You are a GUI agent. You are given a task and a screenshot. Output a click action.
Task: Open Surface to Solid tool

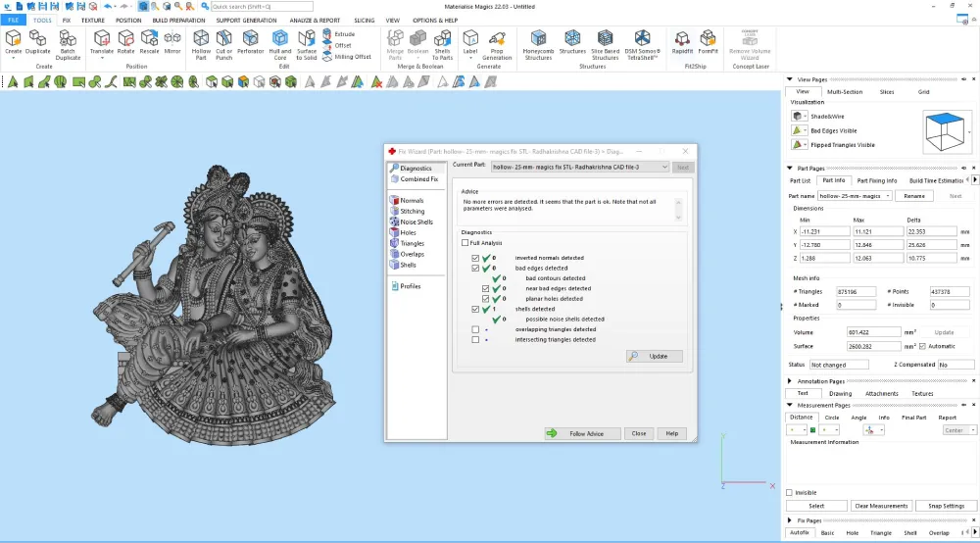[306, 45]
